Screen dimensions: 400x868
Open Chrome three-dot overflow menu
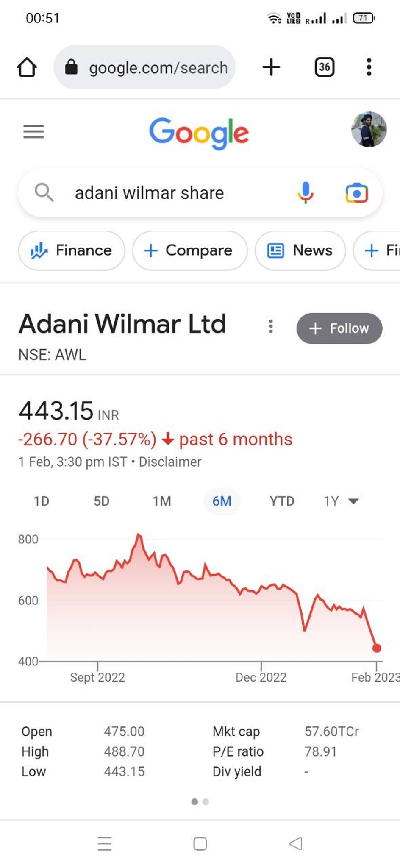[369, 67]
